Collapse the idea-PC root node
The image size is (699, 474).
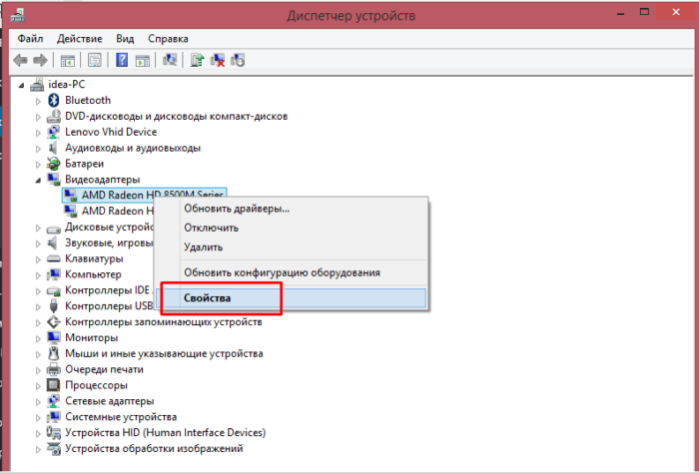[21, 85]
